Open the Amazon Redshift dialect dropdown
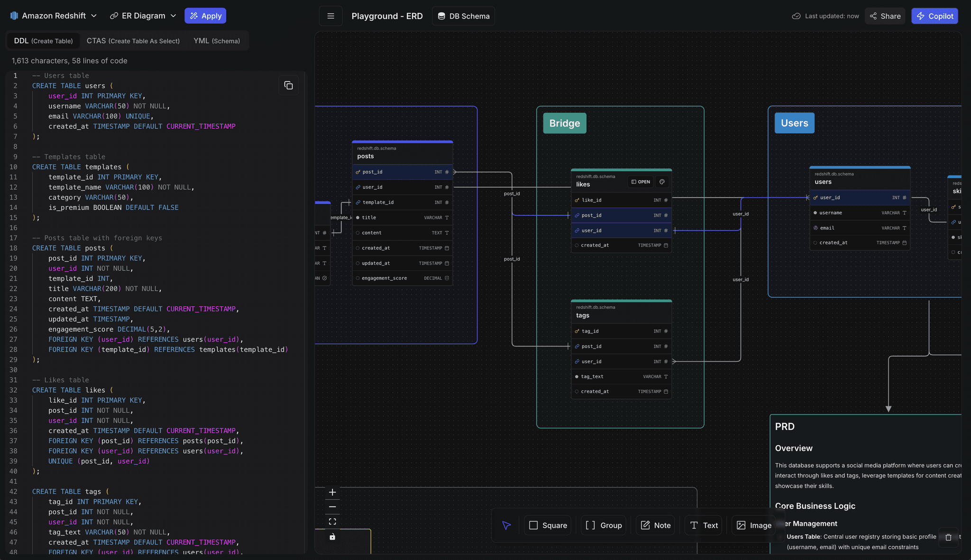 click(53, 15)
